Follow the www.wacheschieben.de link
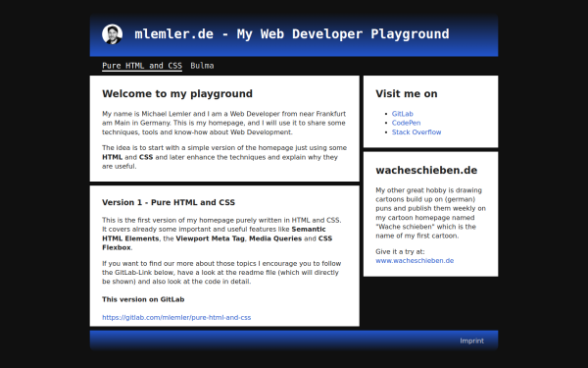588x368 pixels. pyautogui.click(x=415, y=261)
